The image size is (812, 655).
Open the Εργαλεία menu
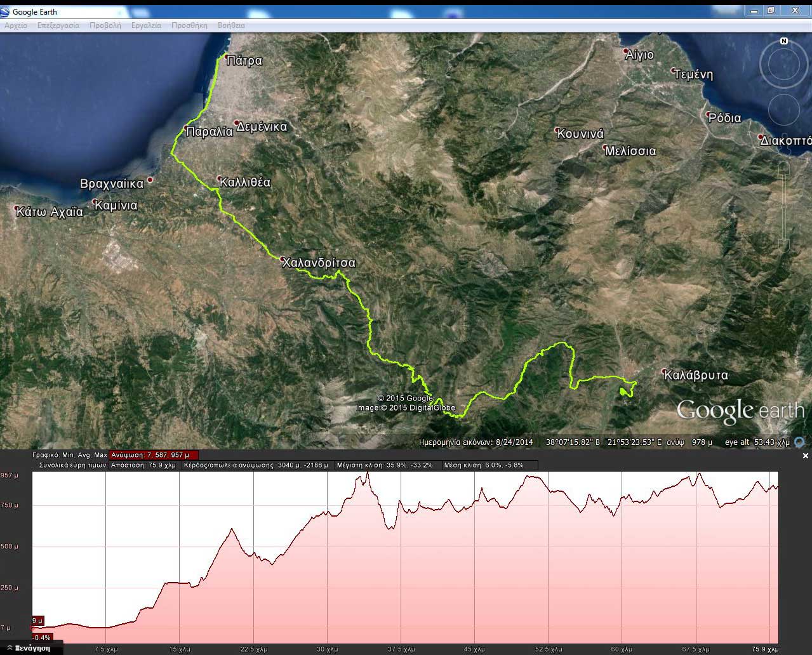click(146, 25)
